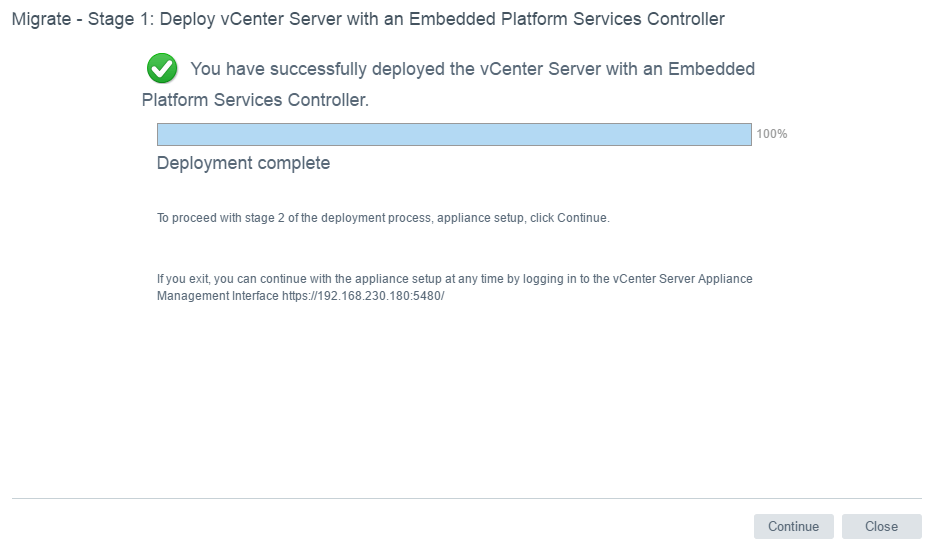Click the 'You have successfully deployed' message
This screenshot has width=940, height=552.
472,69
